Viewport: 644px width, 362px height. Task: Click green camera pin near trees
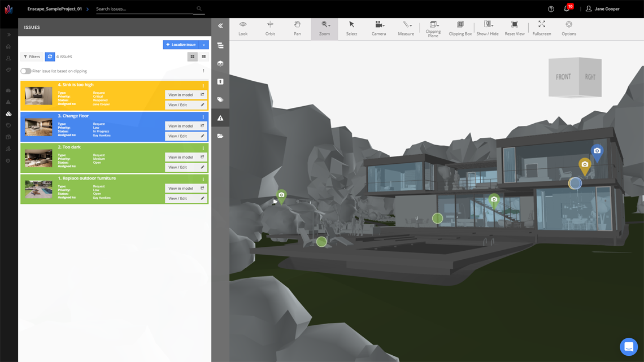point(281,197)
